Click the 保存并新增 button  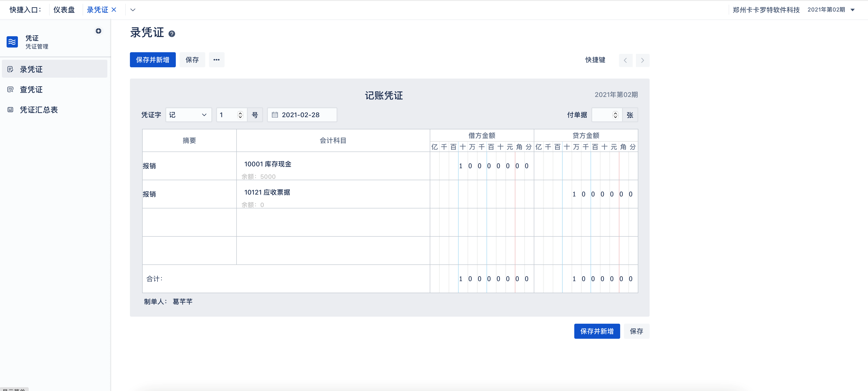click(x=152, y=60)
